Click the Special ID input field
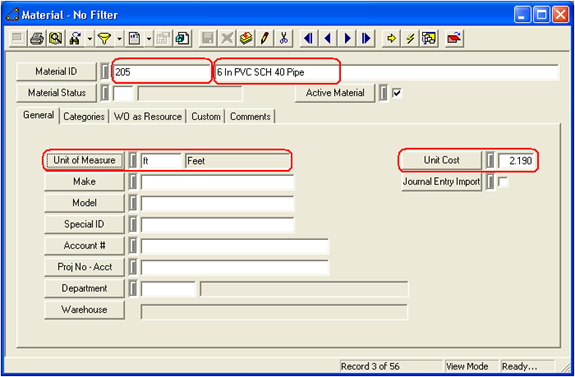The image size is (575, 377). [217, 225]
